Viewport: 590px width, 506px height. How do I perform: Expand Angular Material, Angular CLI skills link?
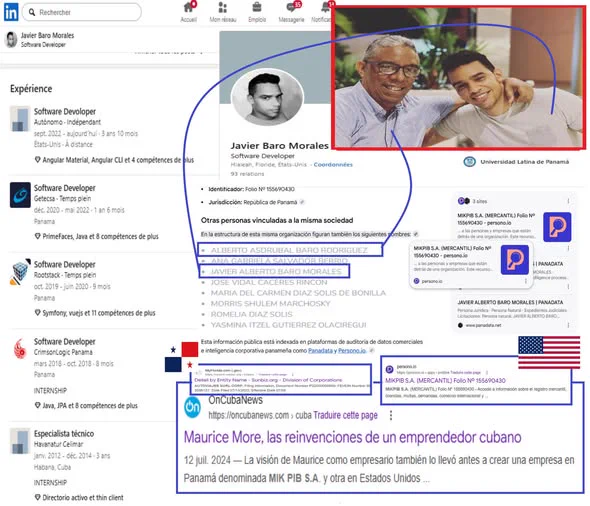click(x=114, y=160)
